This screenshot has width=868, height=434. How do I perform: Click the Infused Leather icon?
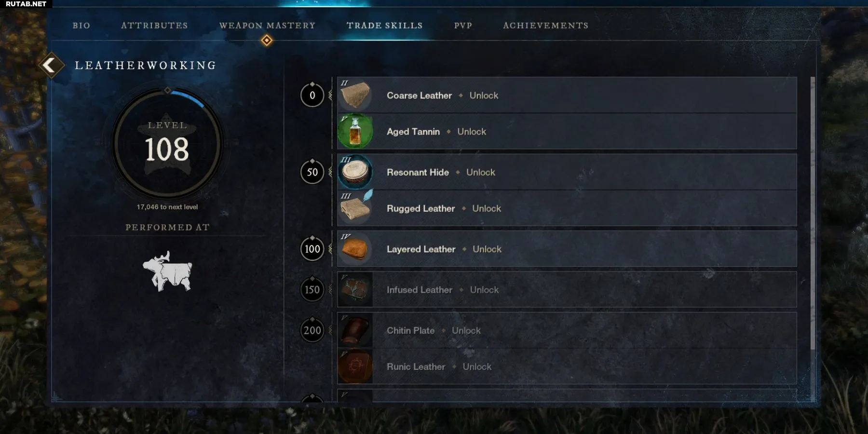(355, 290)
